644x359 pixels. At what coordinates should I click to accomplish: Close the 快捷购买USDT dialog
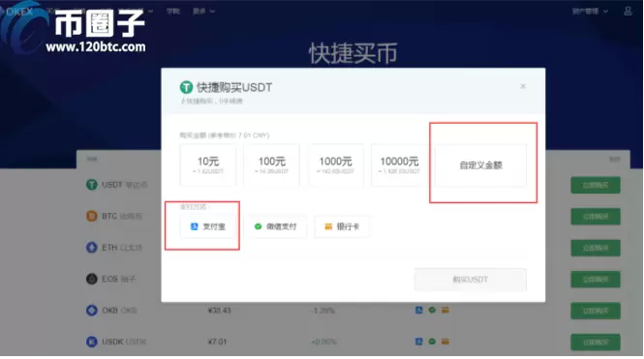[523, 86]
